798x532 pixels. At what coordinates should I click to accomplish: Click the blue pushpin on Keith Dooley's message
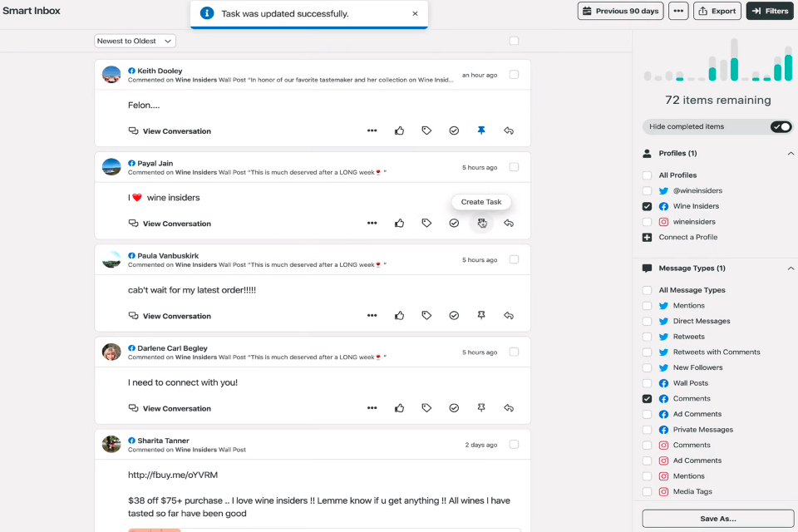(481, 131)
